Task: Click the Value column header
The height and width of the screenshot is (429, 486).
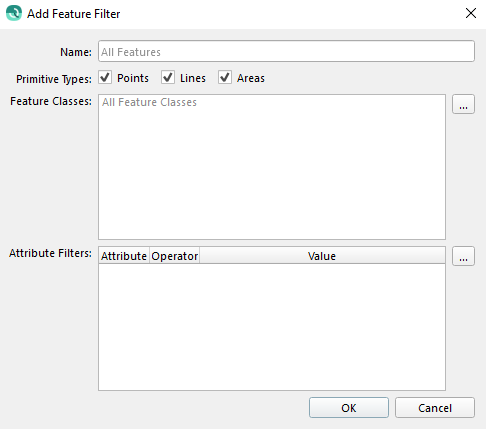Action: [322, 256]
